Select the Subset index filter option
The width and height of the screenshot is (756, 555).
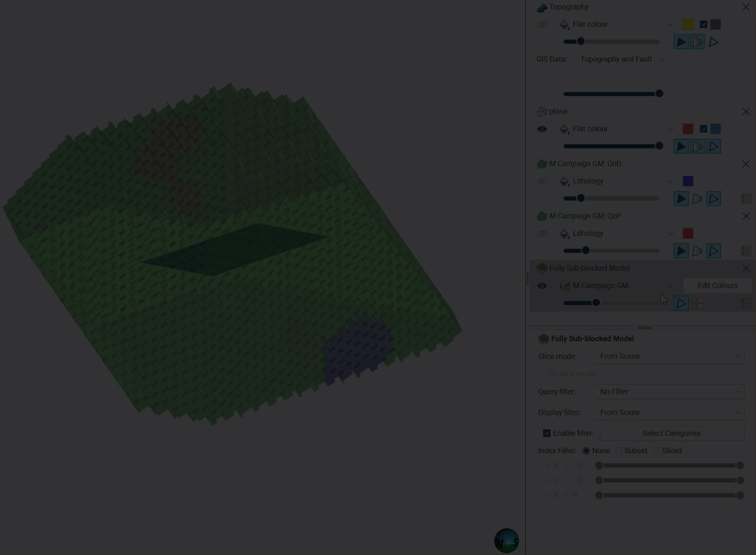tap(619, 451)
